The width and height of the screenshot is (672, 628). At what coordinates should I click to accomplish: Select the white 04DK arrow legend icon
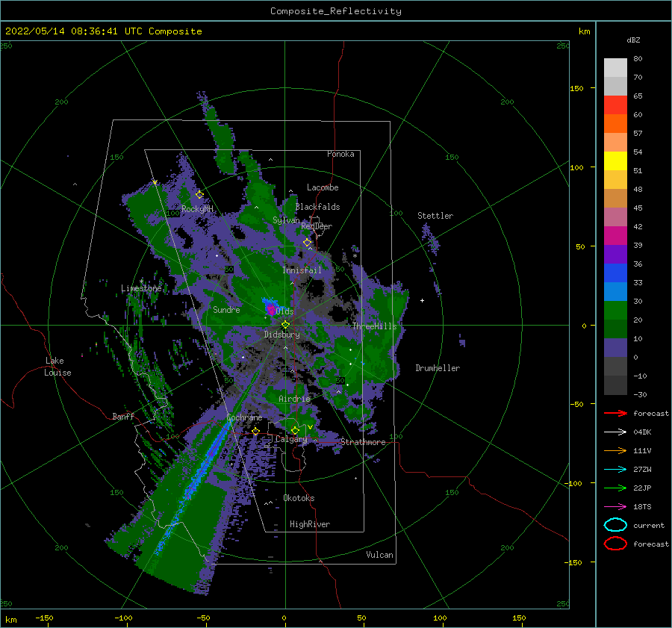[615, 432]
